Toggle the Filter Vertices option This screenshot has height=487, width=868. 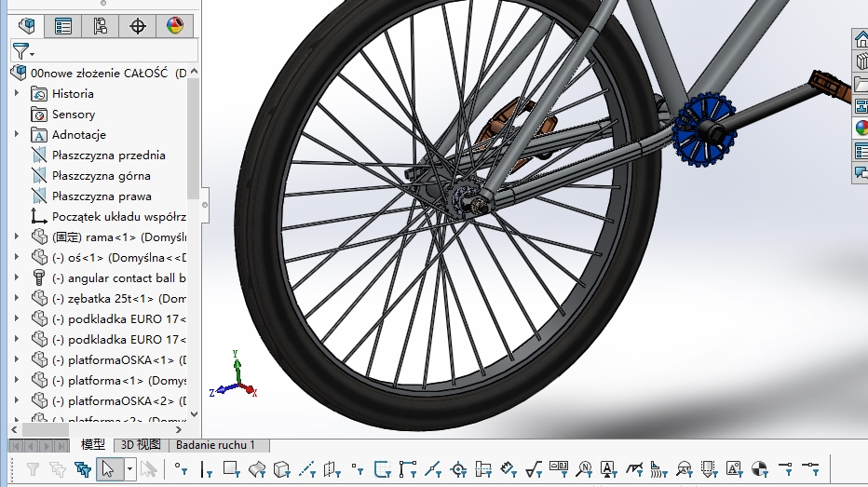(181, 470)
